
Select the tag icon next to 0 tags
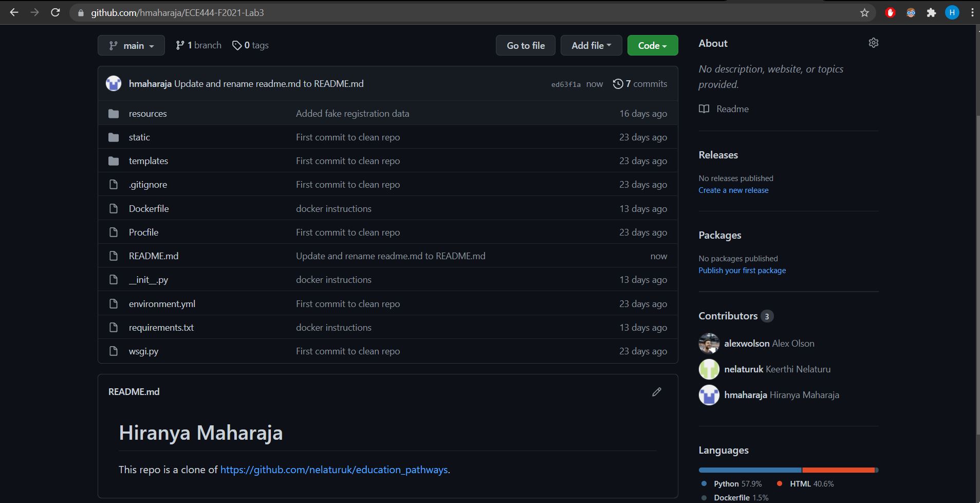pyautogui.click(x=237, y=45)
